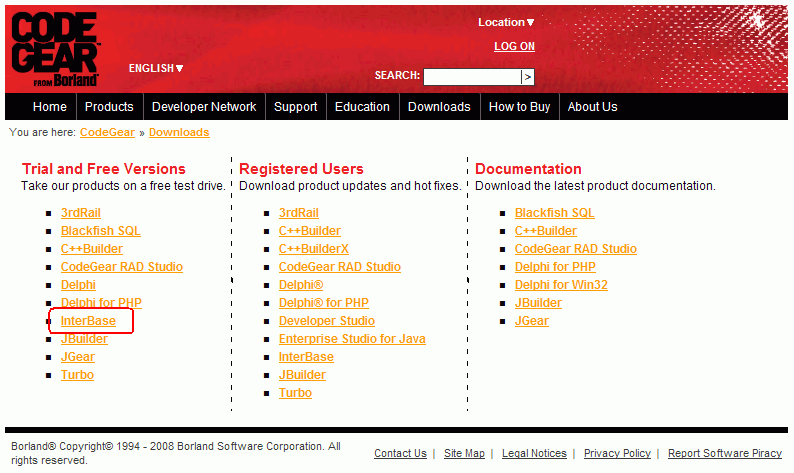Open the Home menu item

(50, 107)
